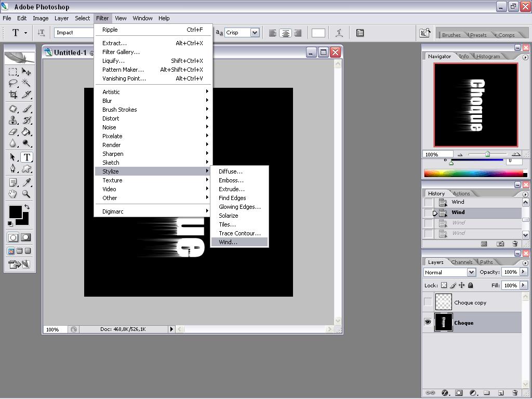The width and height of the screenshot is (532, 399).
Task: Click the font family Impact field
Action: (x=74, y=33)
